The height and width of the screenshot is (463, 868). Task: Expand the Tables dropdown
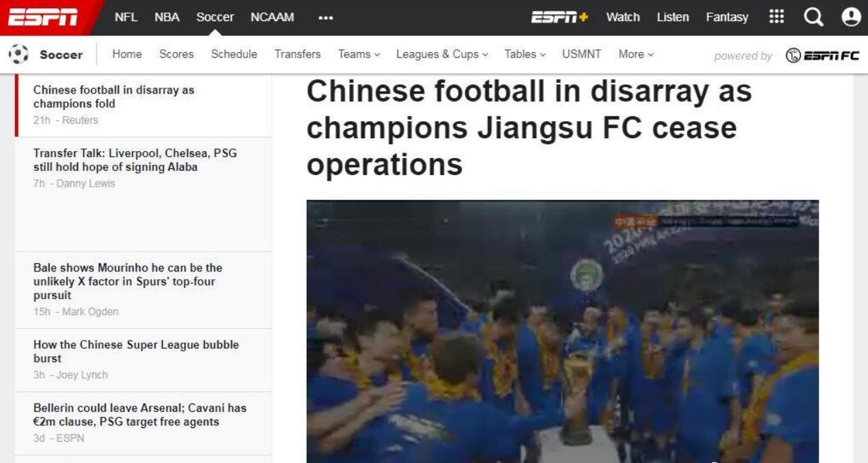(525, 54)
